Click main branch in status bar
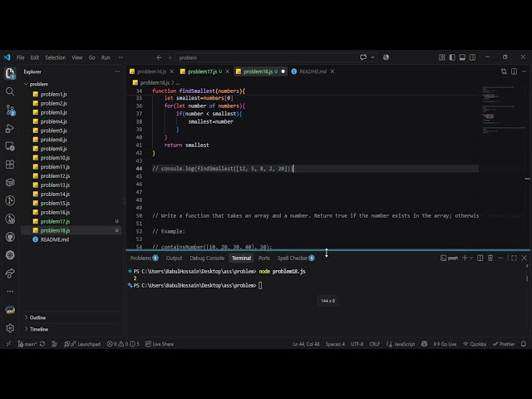The height and width of the screenshot is (399, 532). [27, 343]
